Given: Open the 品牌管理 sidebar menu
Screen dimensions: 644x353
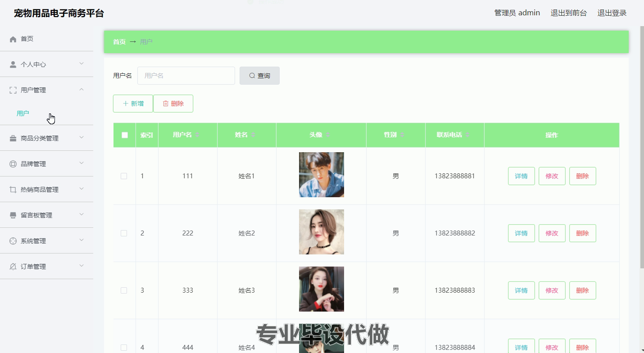Looking at the screenshot, I should (46, 164).
